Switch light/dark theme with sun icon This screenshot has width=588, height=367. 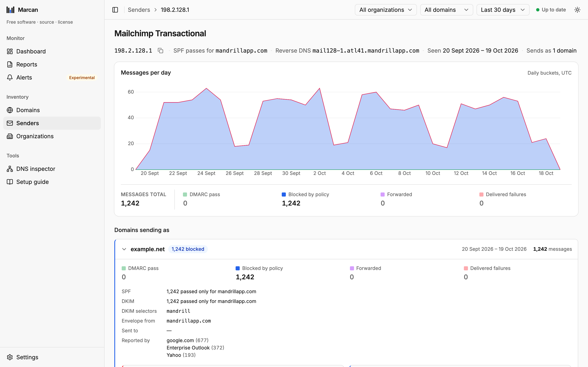[x=577, y=10]
